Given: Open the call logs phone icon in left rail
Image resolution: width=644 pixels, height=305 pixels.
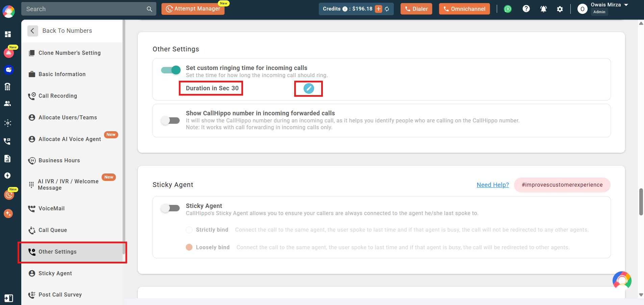Looking at the screenshot, I should coord(7,141).
